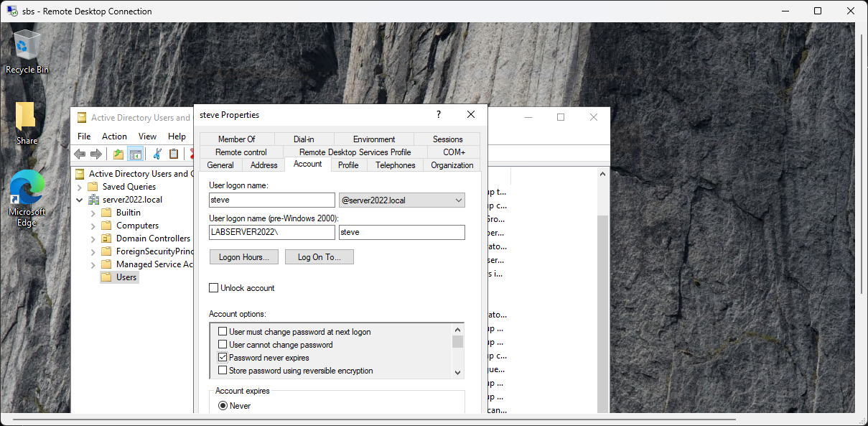Toggle the Show/Hide Console Tree icon
The image size is (868, 426).
tap(135, 154)
